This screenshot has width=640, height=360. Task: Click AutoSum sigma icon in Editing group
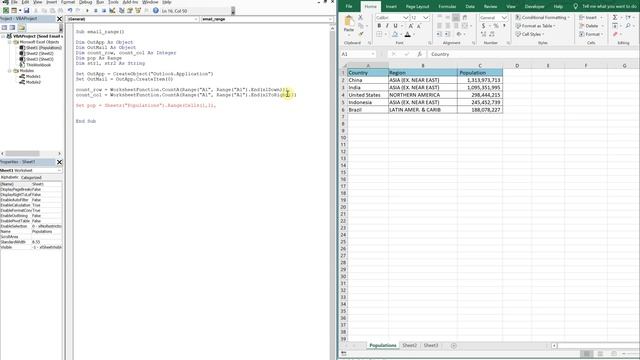[615, 18]
